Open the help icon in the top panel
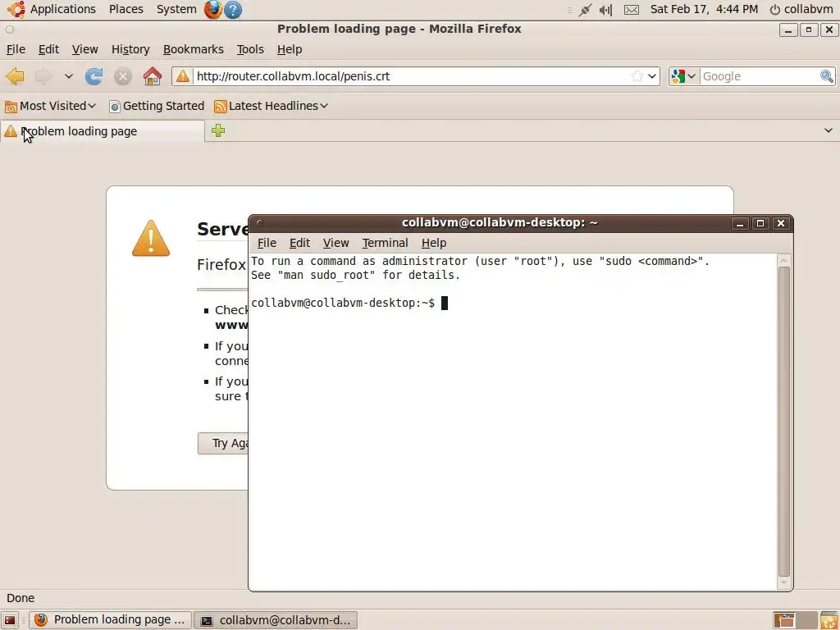840x630 pixels. tap(232, 10)
